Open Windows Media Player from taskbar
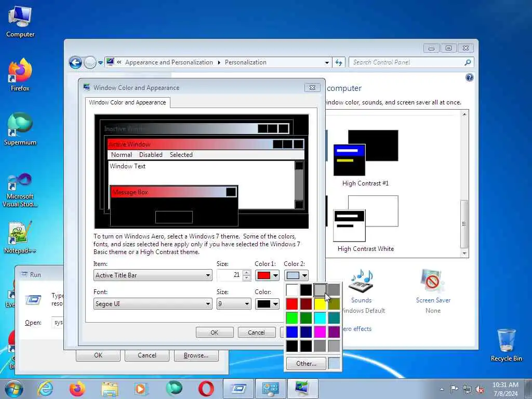The image size is (532, 399). point(140,389)
